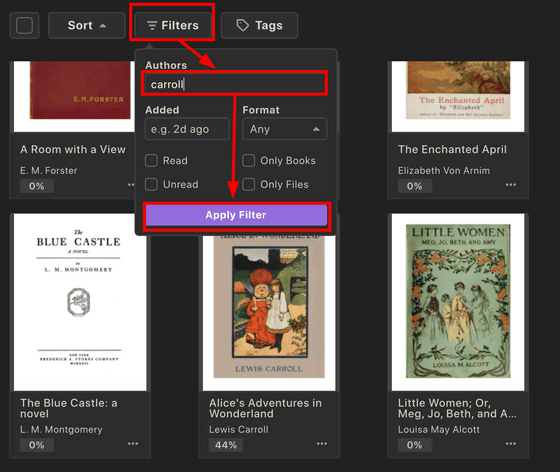
Task: Open more options for Alice's Adventures in Wonderland
Action: 322,443
